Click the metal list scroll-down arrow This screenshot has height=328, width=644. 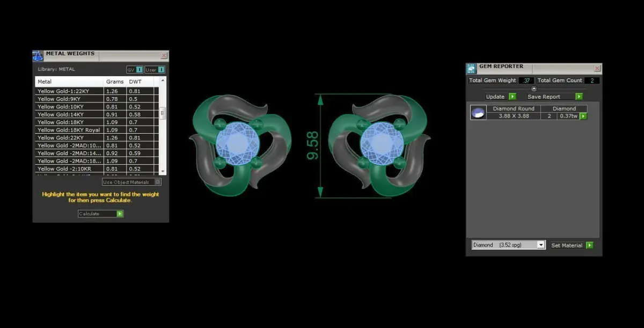(x=163, y=171)
